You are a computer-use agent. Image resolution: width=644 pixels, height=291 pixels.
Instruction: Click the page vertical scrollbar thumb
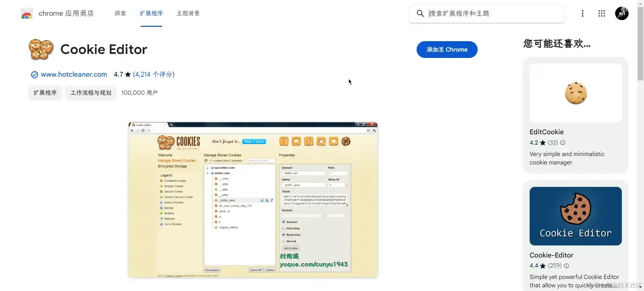[x=640, y=44]
